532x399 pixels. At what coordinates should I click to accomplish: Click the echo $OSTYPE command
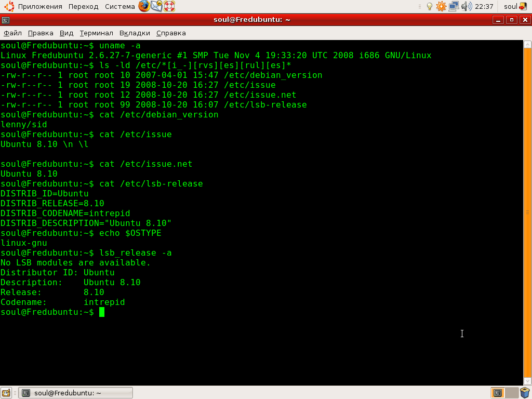130,233
